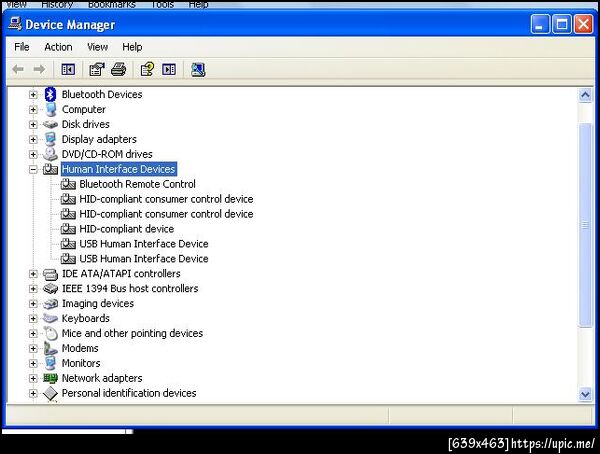The height and width of the screenshot is (454, 600).
Task: Expand the Modems node
Action: point(33,348)
